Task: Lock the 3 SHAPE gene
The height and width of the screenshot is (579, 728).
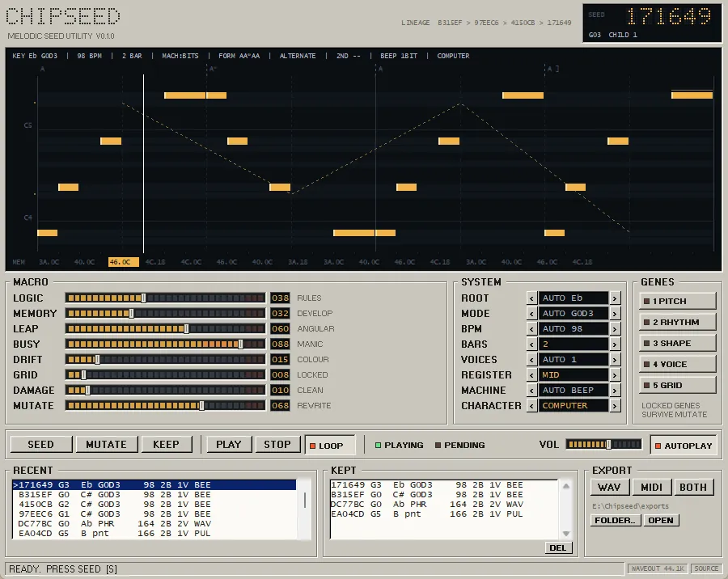Action: 677,343
